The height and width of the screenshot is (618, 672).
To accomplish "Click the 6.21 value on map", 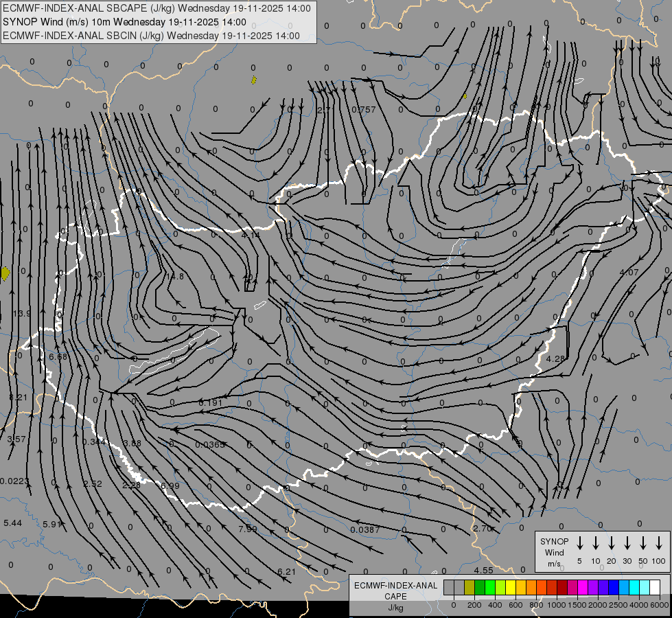I will point(287,572).
